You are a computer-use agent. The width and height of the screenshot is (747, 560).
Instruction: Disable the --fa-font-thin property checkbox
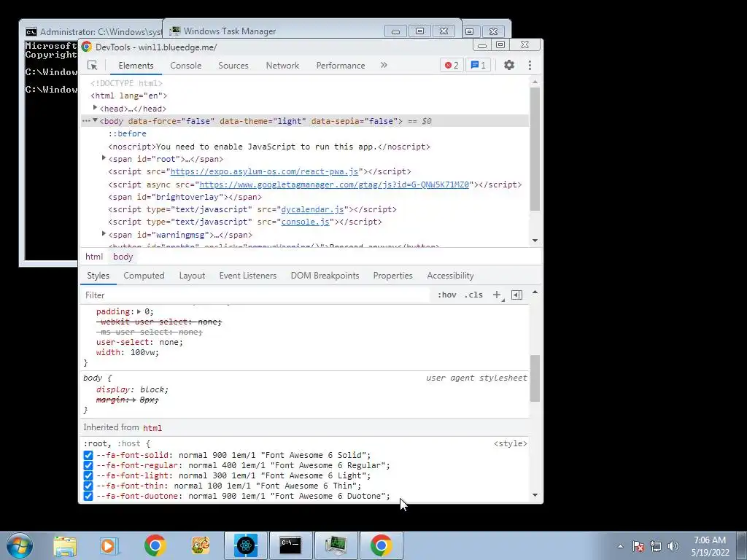click(x=88, y=486)
